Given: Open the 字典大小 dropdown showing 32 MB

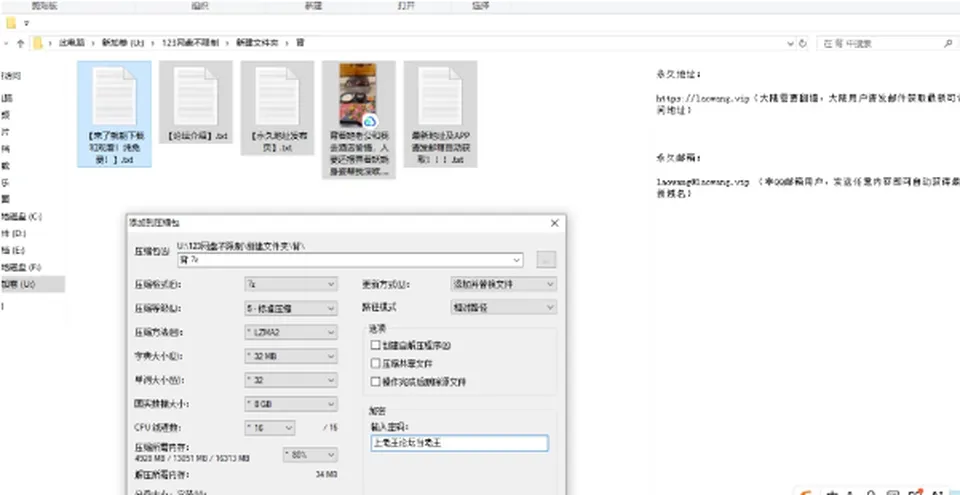Looking at the screenshot, I should point(291,356).
